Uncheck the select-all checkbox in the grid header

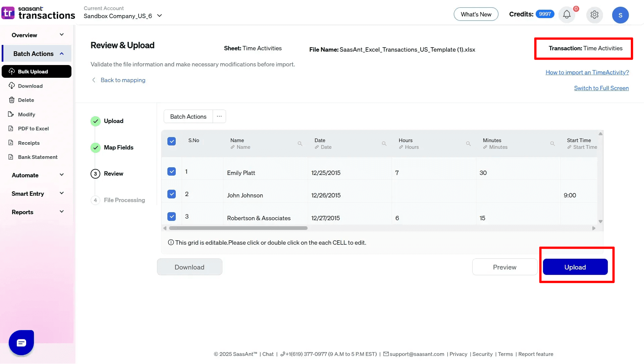pos(171,141)
